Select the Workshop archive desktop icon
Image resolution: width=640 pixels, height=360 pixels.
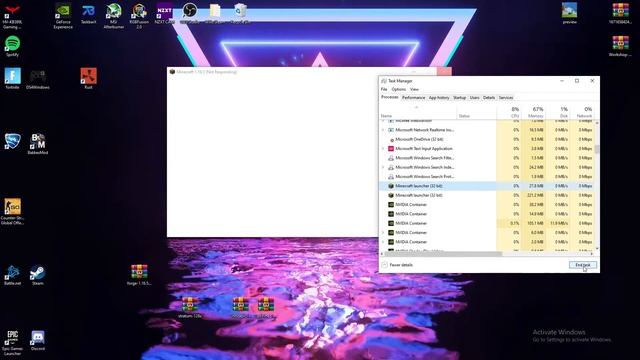tap(620, 46)
